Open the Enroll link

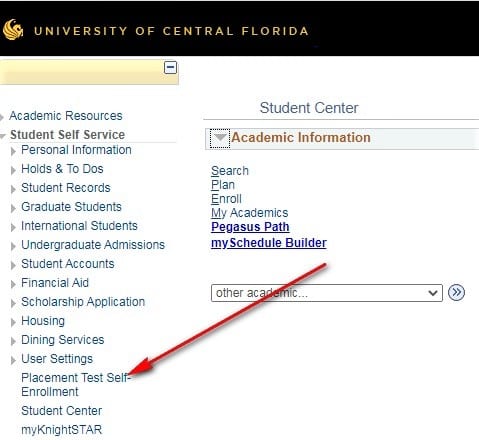[x=226, y=199]
